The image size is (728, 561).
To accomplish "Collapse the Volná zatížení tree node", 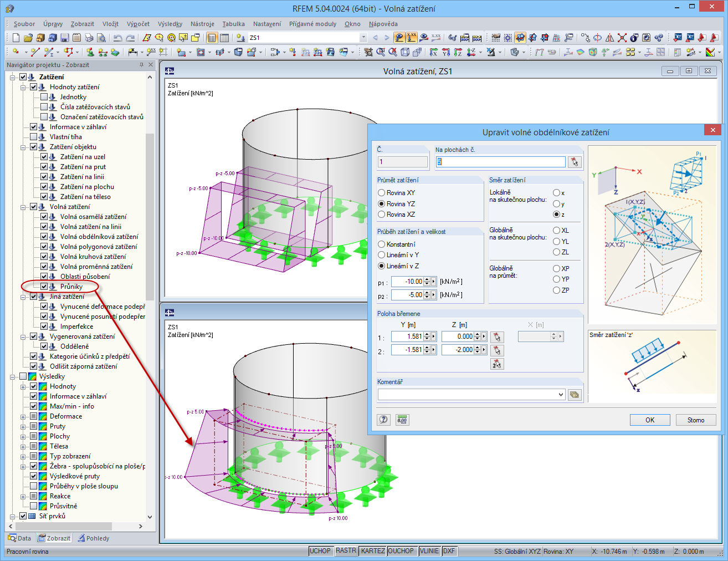I will click(x=23, y=207).
